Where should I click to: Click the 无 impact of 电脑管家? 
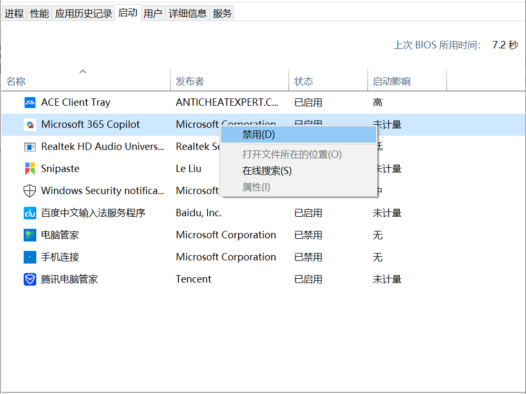coord(377,235)
